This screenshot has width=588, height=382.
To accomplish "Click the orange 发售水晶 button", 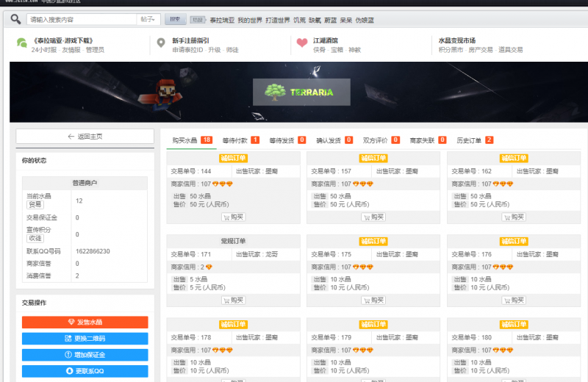I will coord(85,322).
